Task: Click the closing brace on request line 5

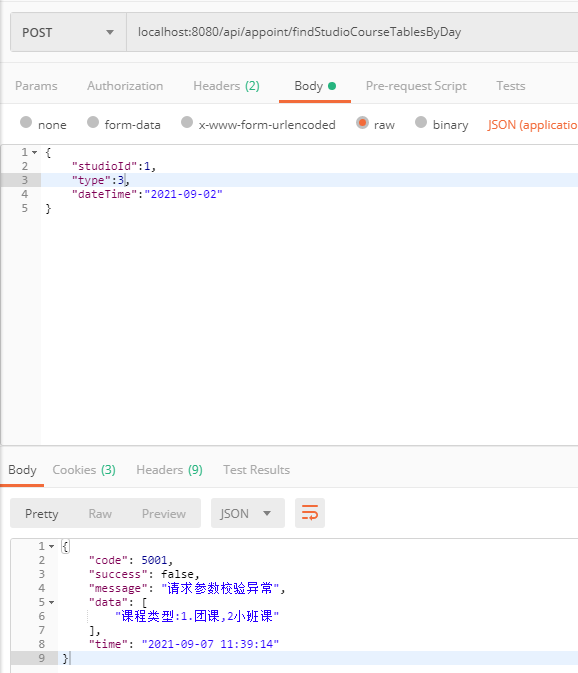Action: pos(48,208)
